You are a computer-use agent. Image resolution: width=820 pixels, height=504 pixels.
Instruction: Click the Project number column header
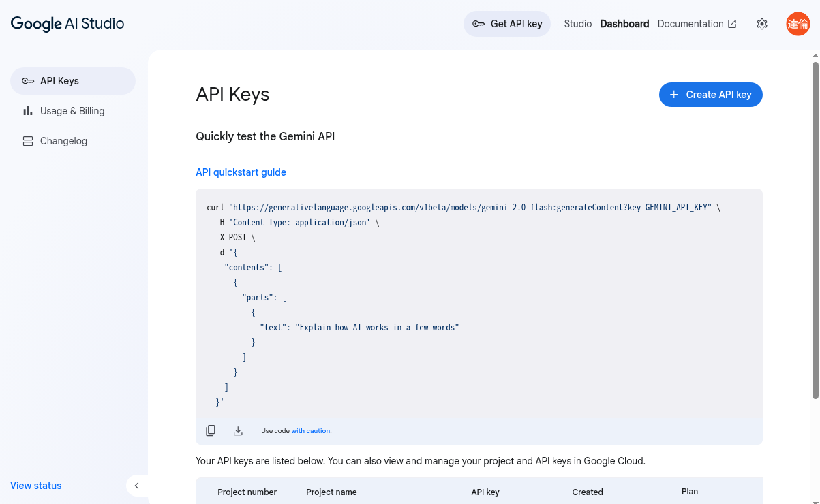247,492
